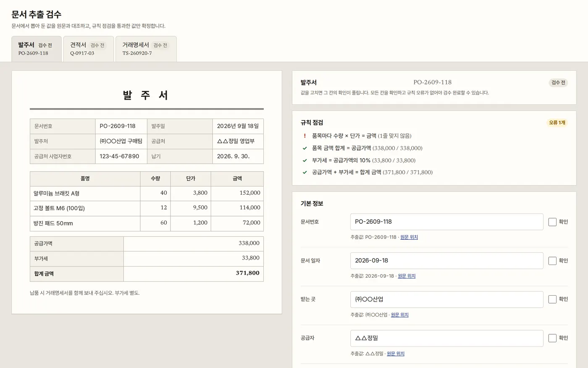Click the 기본 정보 section heading
This screenshot has width=588, height=368.
[x=312, y=204]
